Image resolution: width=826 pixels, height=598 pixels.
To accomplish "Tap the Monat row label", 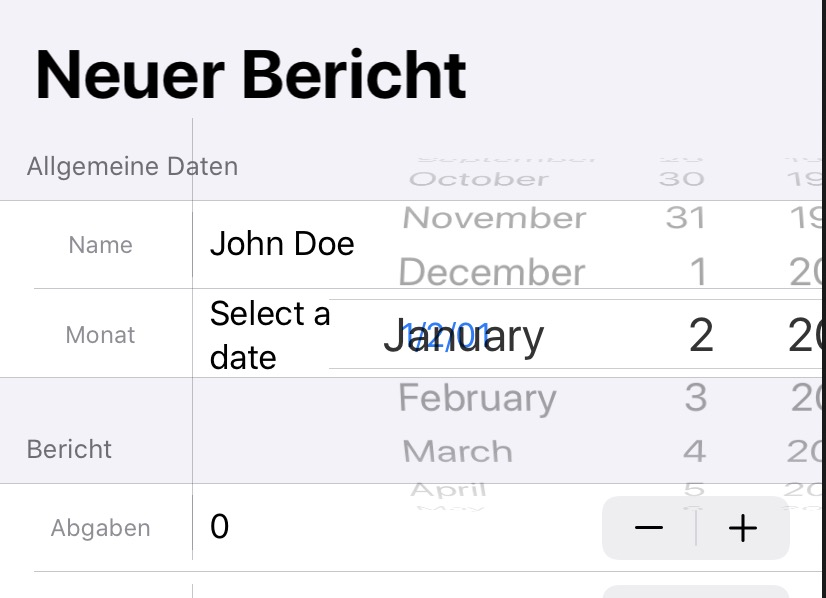I will 100,335.
